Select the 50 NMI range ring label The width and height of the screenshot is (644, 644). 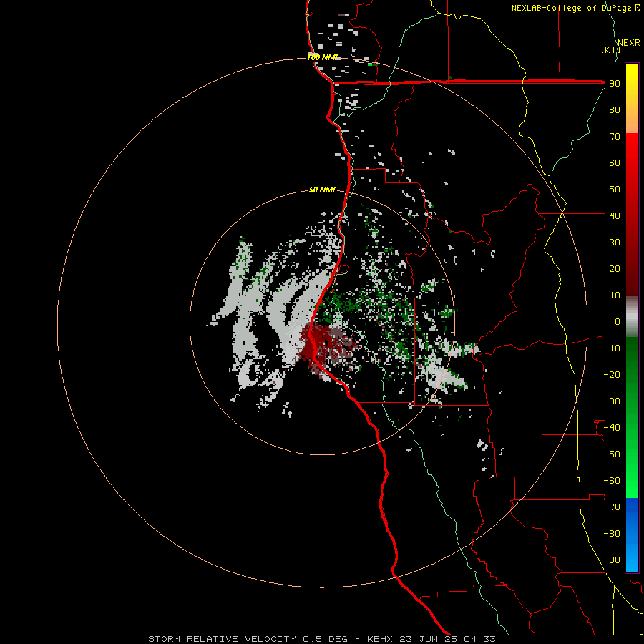[322, 190]
